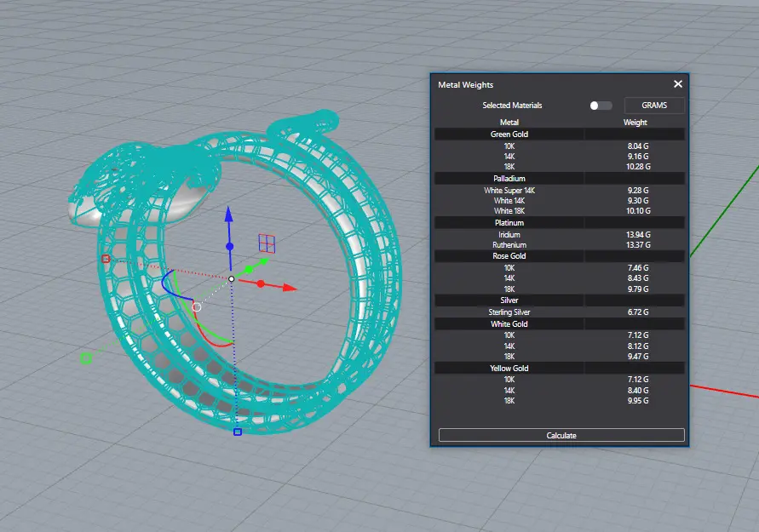Click the Selected Materials label

pyautogui.click(x=512, y=106)
